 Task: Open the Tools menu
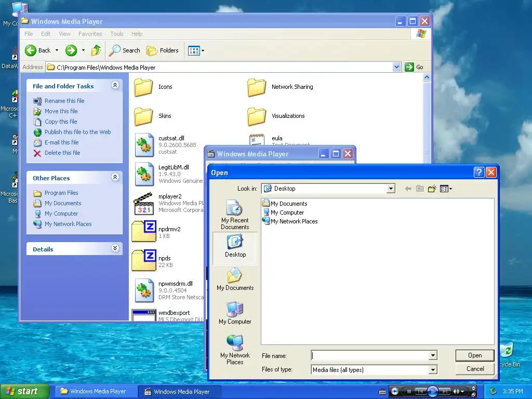pos(117,34)
